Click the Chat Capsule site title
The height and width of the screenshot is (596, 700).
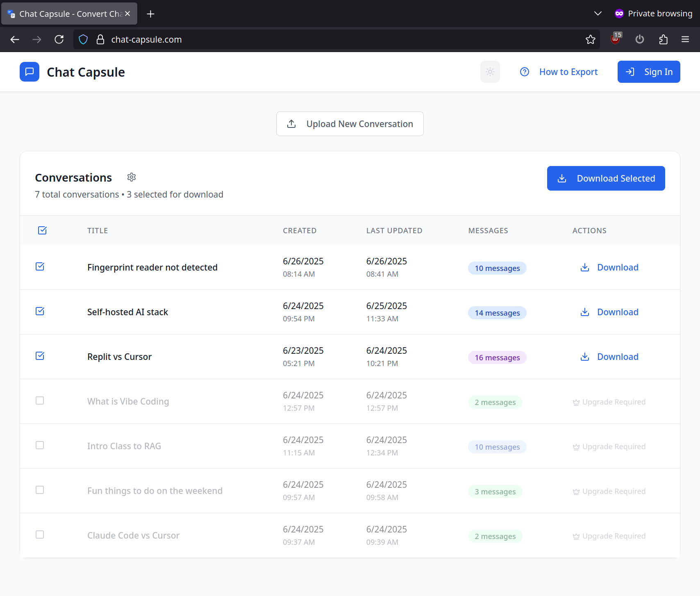click(86, 72)
